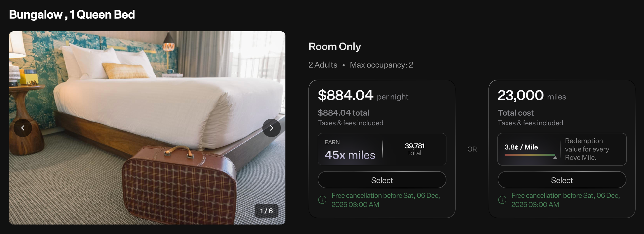Click info icon beside cash rate cancellation
Viewport: 644px width, 234px height.
322,200
